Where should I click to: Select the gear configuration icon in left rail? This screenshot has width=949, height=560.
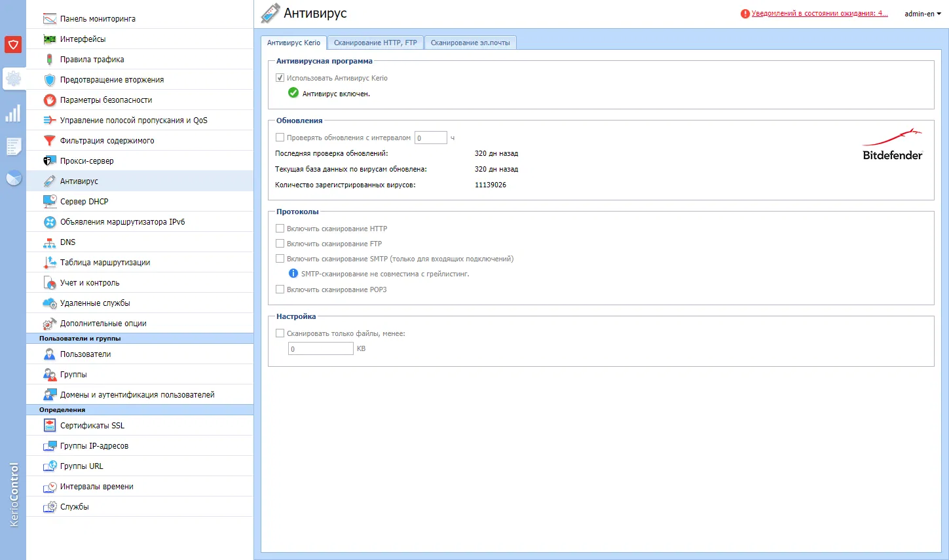coord(13,79)
